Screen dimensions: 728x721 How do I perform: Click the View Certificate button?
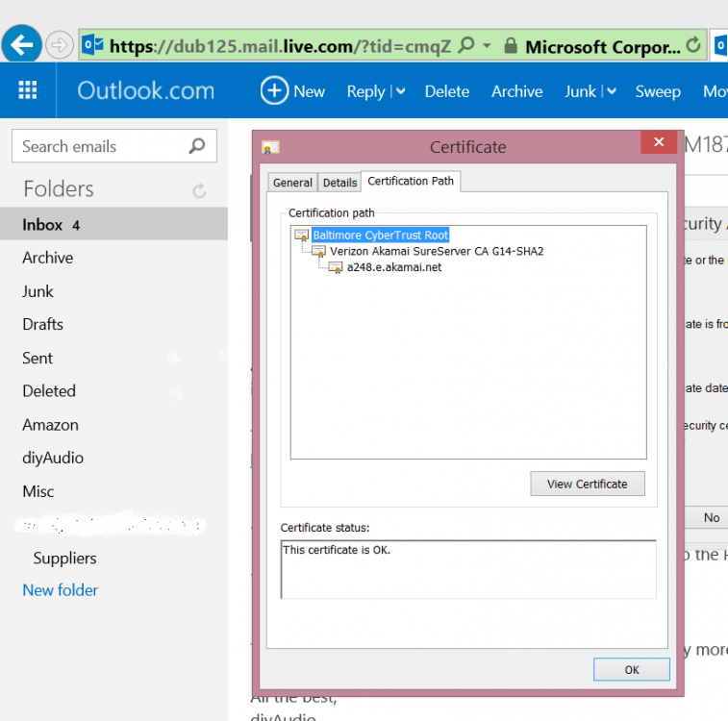click(x=588, y=484)
